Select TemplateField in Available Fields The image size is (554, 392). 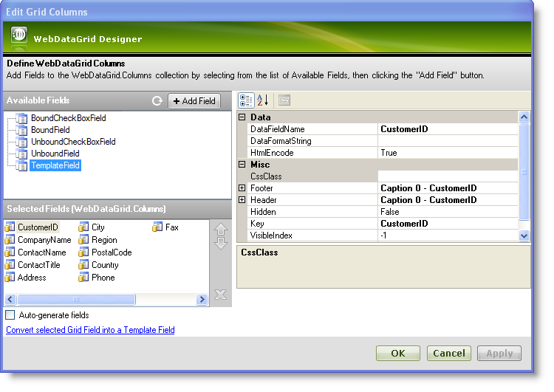55,165
